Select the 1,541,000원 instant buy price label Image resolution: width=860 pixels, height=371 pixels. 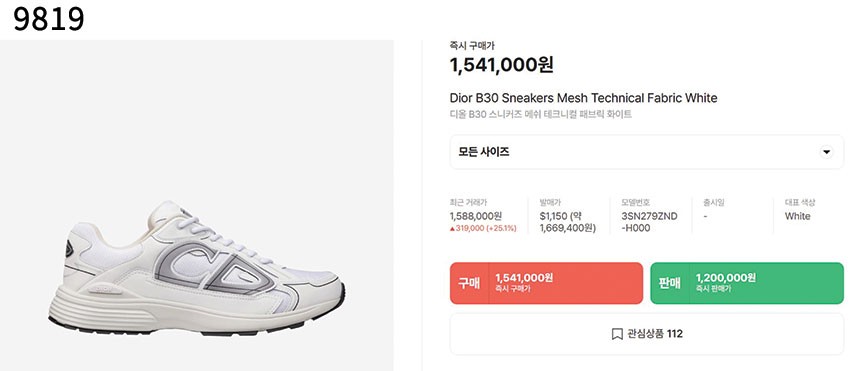coord(524,278)
